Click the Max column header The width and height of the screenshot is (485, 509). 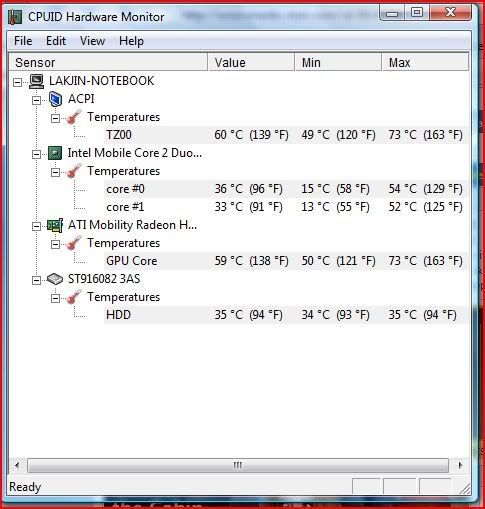pos(425,62)
